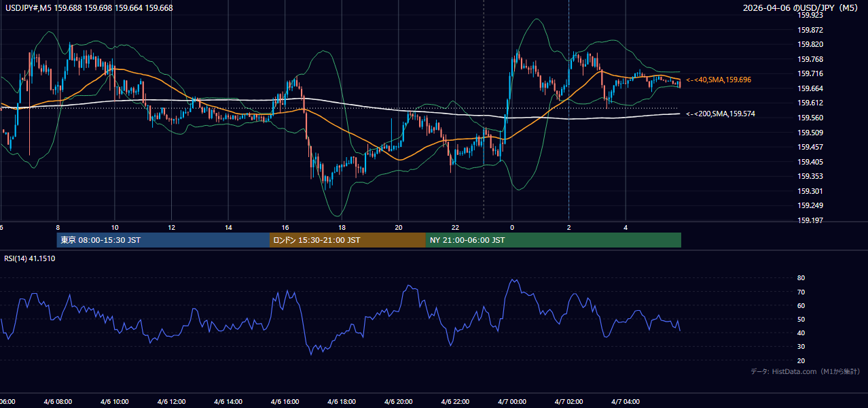Click the 4/6 18:00 date label
The width and height of the screenshot is (868, 408).
click(x=342, y=402)
